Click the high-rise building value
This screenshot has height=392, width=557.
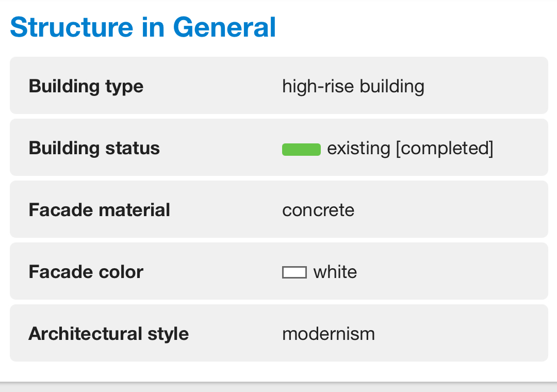point(353,86)
